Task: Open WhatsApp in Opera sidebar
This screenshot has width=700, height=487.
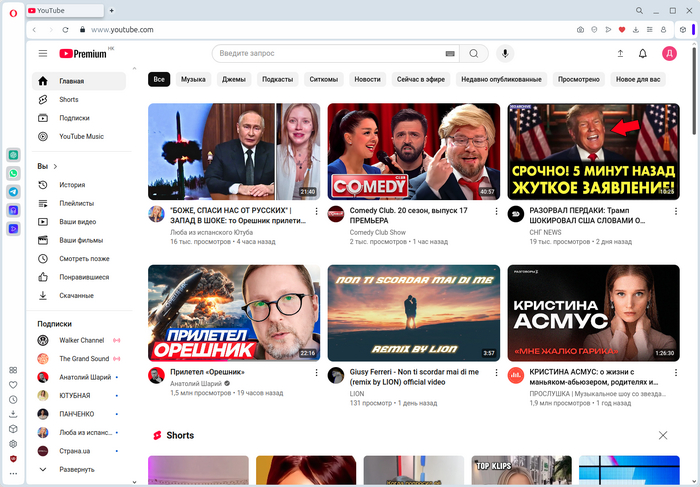Action: (13, 173)
